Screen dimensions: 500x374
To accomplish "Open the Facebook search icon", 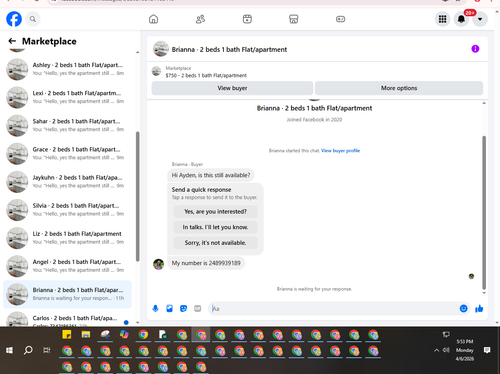I will coord(33,19).
